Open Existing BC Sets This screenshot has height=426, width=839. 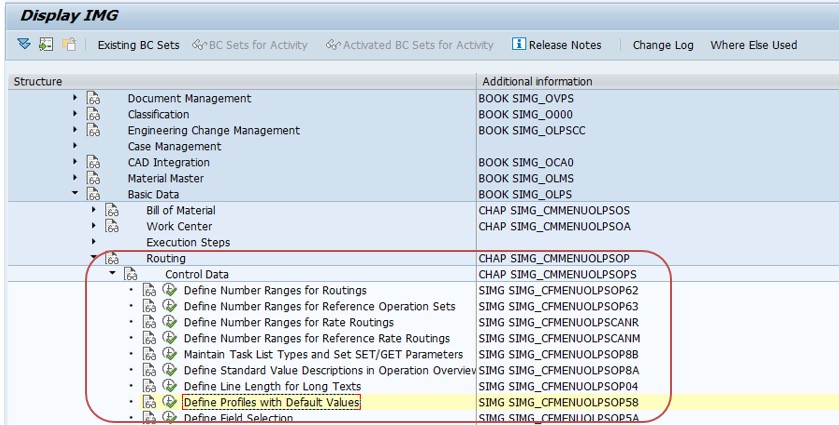(139, 45)
